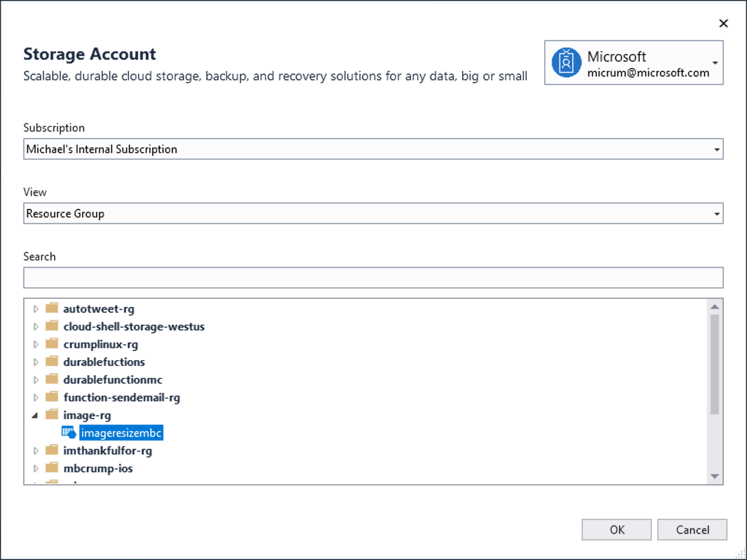Open the Subscription dropdown

click(716, 149)
